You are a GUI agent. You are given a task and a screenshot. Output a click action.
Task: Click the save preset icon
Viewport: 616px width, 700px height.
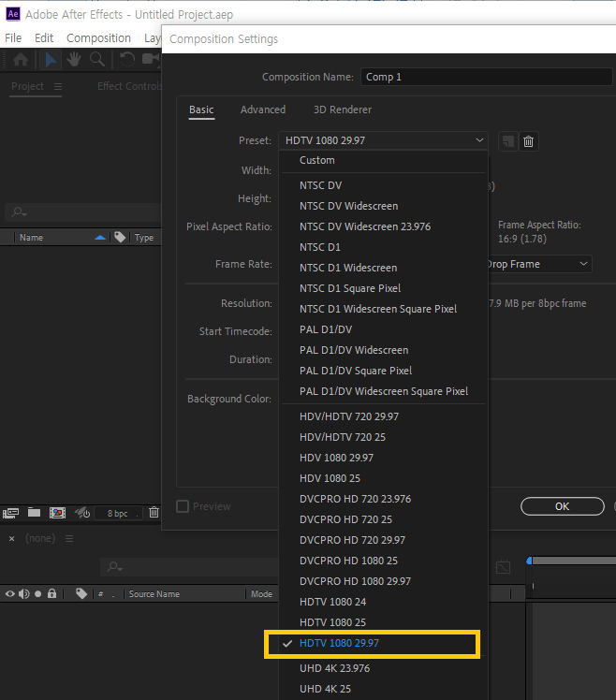pos(508,141)
